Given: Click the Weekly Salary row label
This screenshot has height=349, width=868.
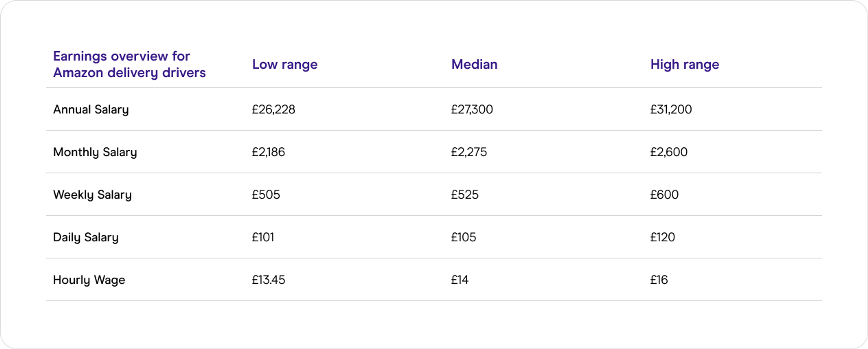Looking at the screenshot, I should 92,195.
